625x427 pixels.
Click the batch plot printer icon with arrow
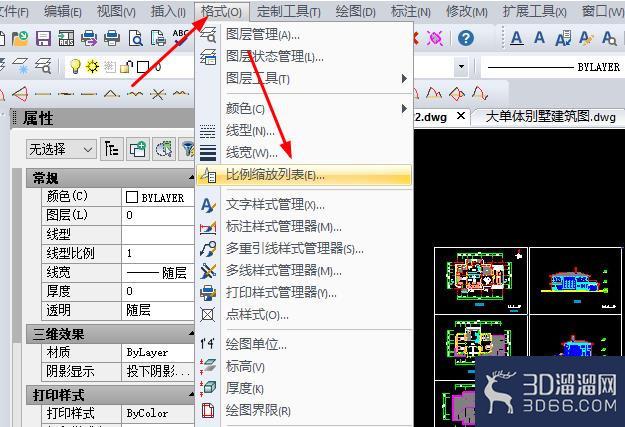(x=89, y=39)
